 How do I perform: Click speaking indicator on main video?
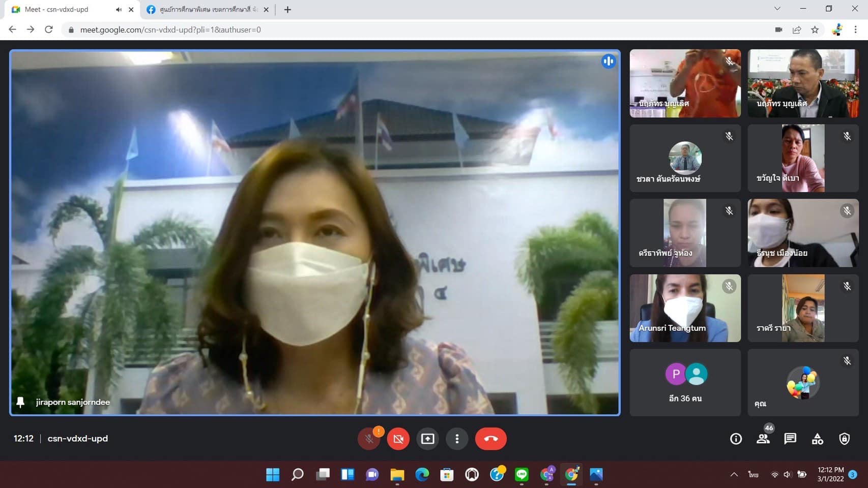[608, 62]
